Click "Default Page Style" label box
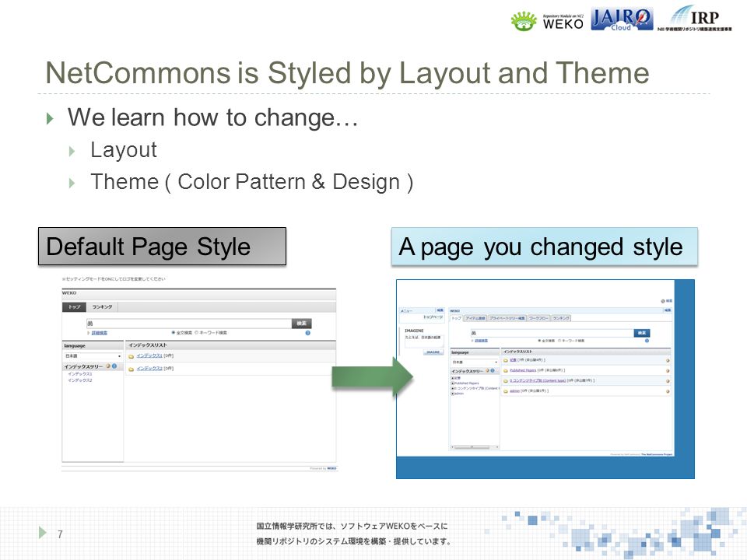 [162, 247]
